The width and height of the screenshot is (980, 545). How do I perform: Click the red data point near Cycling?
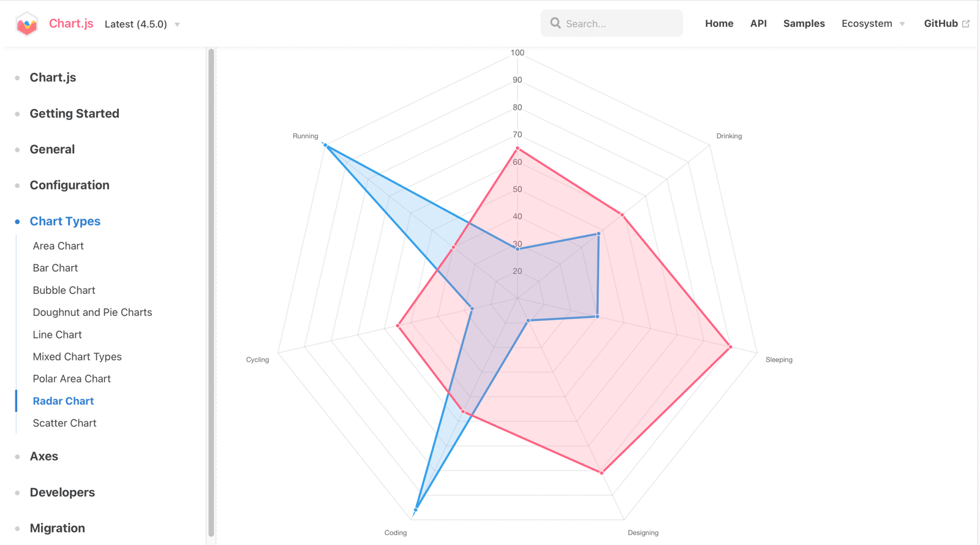click(x=398, y=326)
